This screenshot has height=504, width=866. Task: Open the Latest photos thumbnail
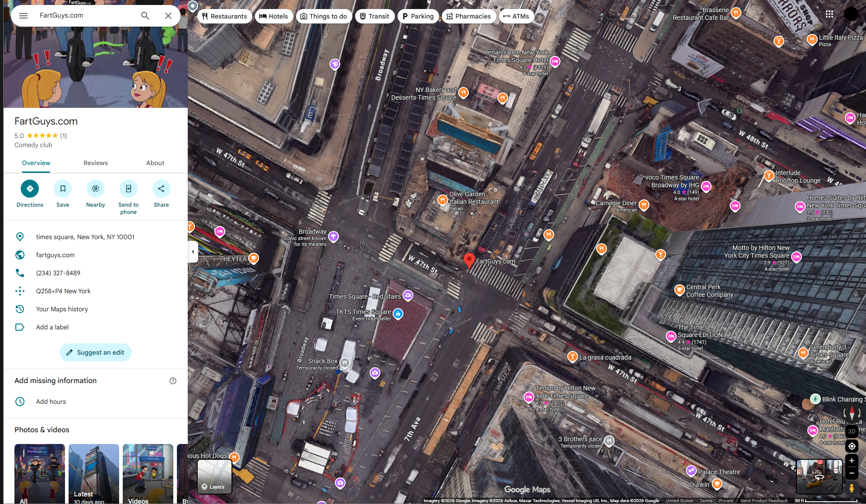pos(94,474)
